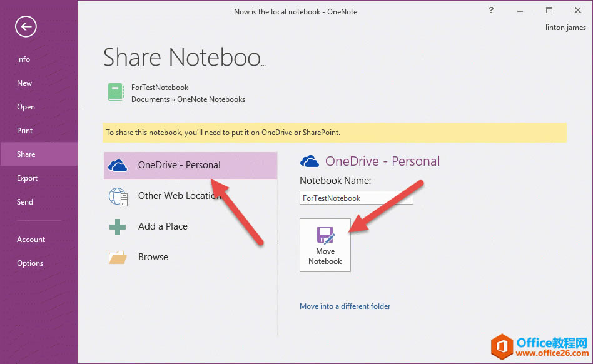The width and height of the screenshot is (593, 364).
Task: Click the Notebook Name text field
Action: [x=356, y=198]
